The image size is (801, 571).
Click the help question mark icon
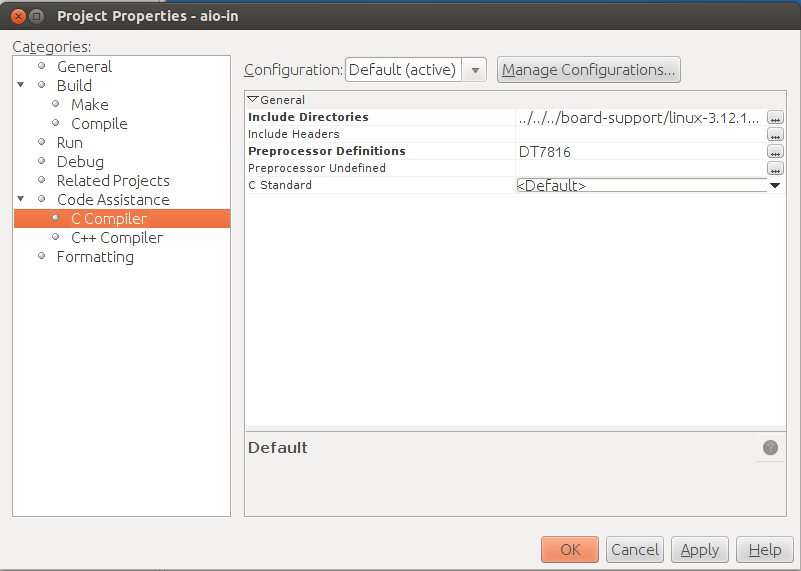coord(770,448)
